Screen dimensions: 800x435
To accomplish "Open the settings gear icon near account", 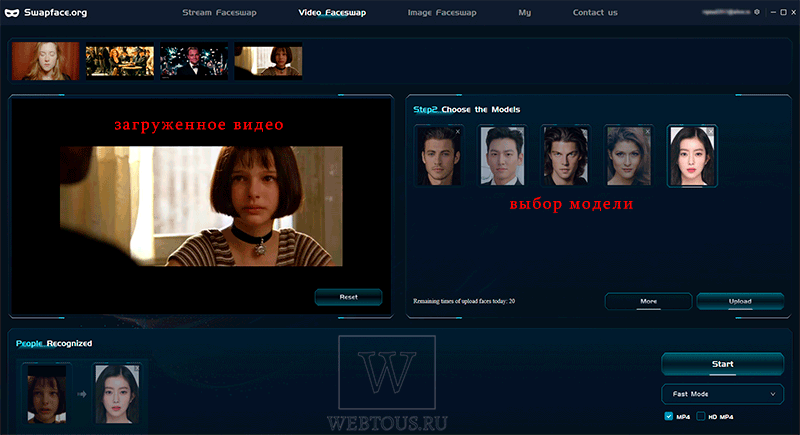I will [757, 12].
